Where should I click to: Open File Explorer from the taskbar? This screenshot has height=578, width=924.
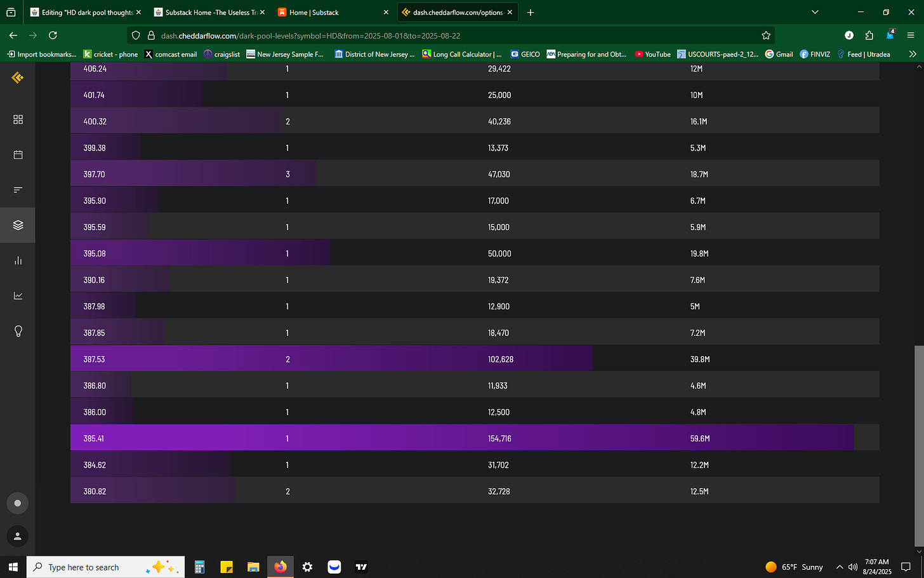(x=253, y=567)
